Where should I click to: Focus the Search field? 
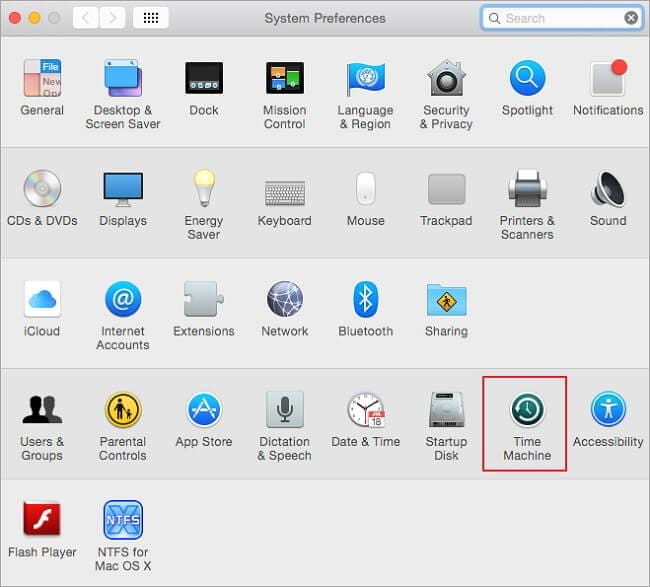click(562, 18)
